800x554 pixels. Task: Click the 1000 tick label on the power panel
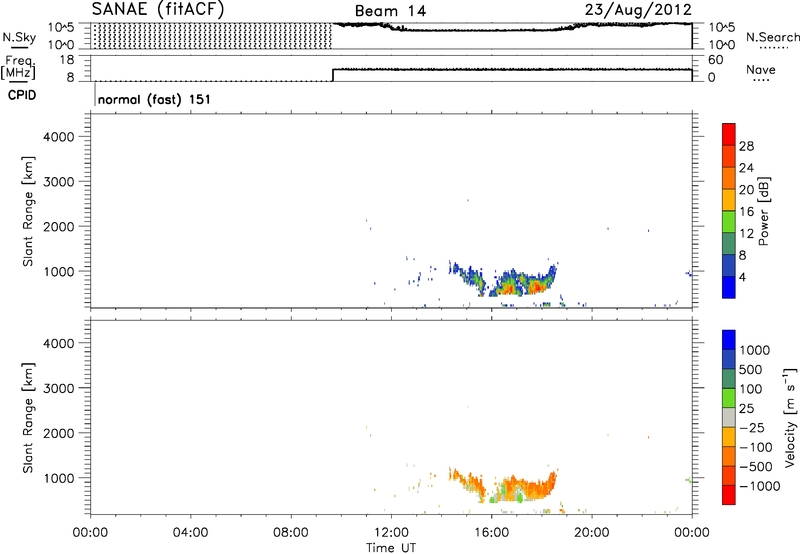(x=59, y=271)
